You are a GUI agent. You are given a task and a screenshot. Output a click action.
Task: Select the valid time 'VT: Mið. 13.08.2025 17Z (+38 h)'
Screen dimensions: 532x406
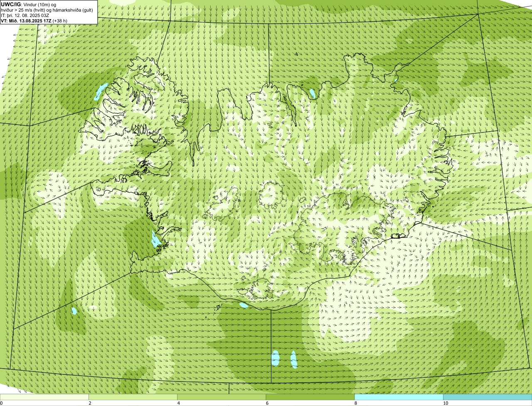pyautogui.click(x=34, y=21)
